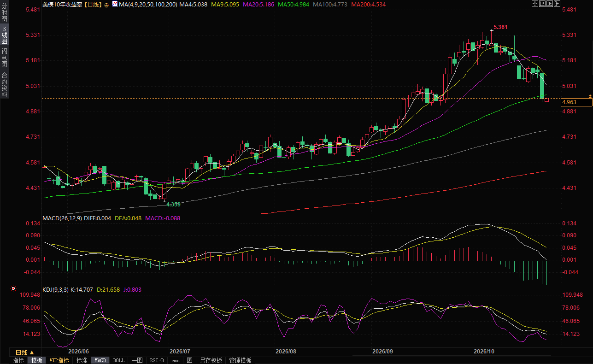Open MA(4,9,20,50,100,200) parameter settings
The width and height of the screenshot is (593, 364).
click(x=147, y=4)
